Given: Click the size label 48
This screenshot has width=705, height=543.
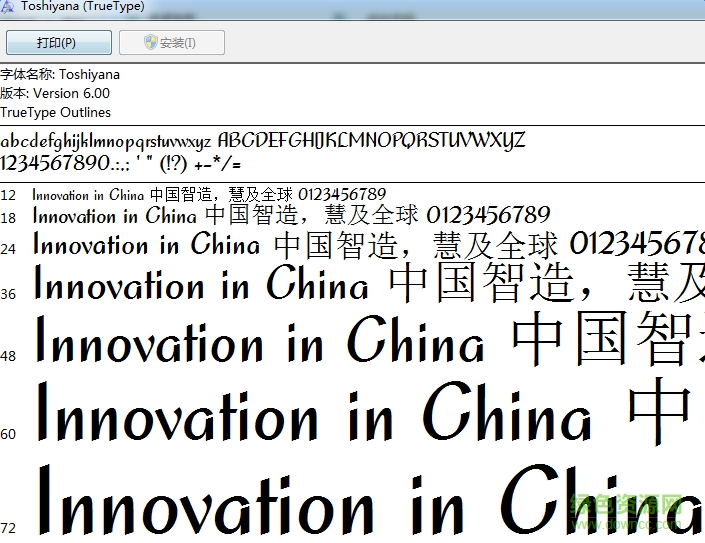Looking at the screenshot, I should point(8,356).
